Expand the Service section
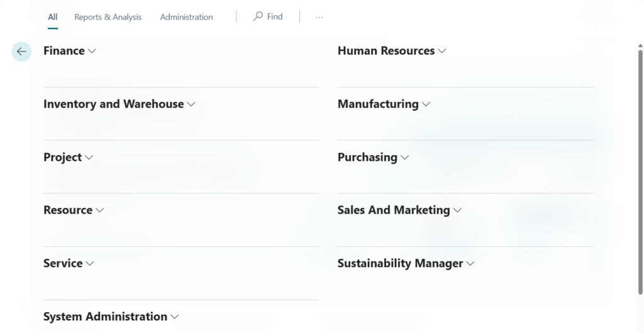This screenshot has height=333, width=644. (x=68, y=264)
